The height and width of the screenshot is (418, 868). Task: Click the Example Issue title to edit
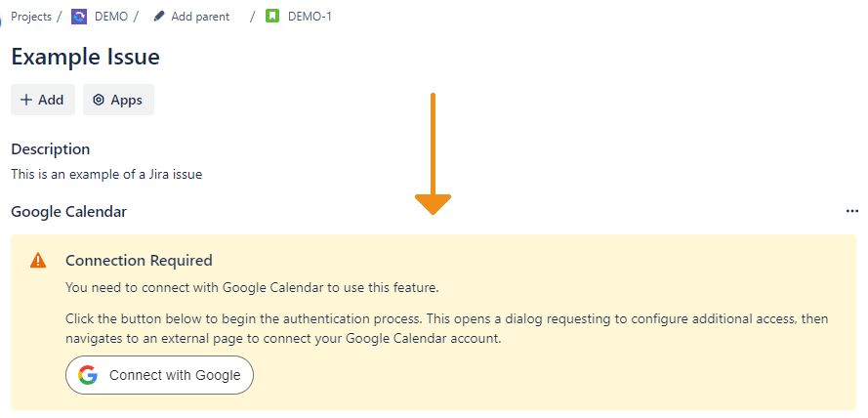coord(85,57)
